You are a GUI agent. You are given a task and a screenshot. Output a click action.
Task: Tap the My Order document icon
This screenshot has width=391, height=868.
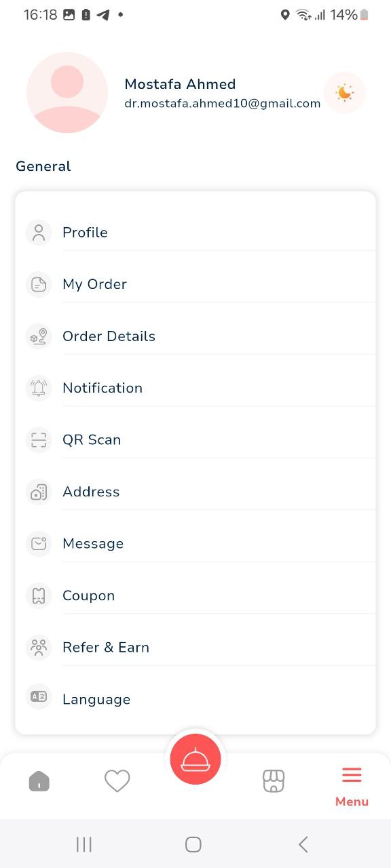click(x=39, y=284)
